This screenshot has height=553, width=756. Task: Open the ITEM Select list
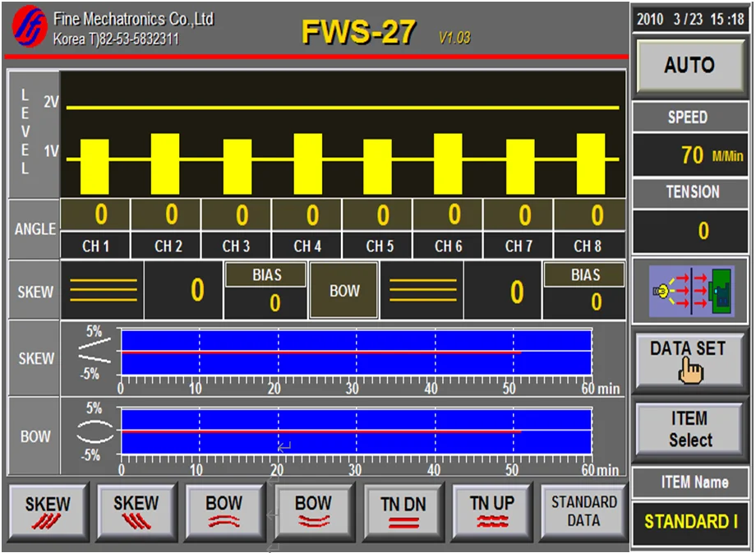coord(690,429)
